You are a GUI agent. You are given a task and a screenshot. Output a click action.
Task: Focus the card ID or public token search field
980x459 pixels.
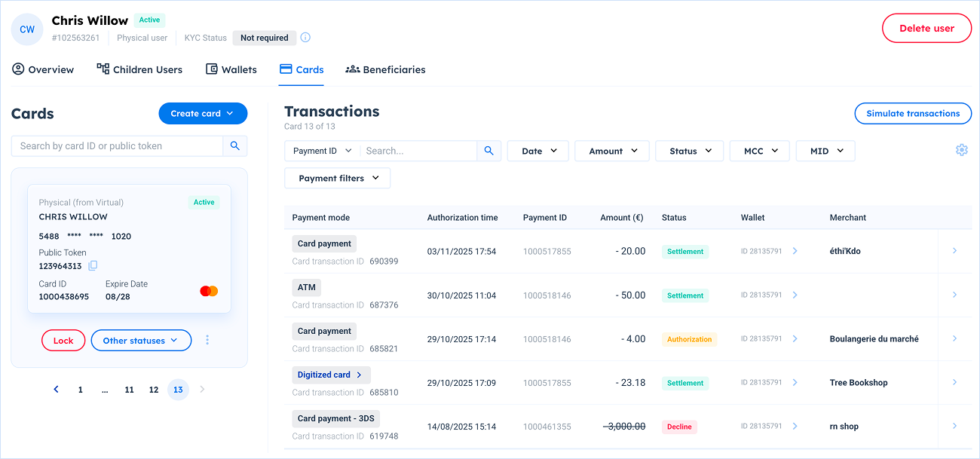pos(117,146)
